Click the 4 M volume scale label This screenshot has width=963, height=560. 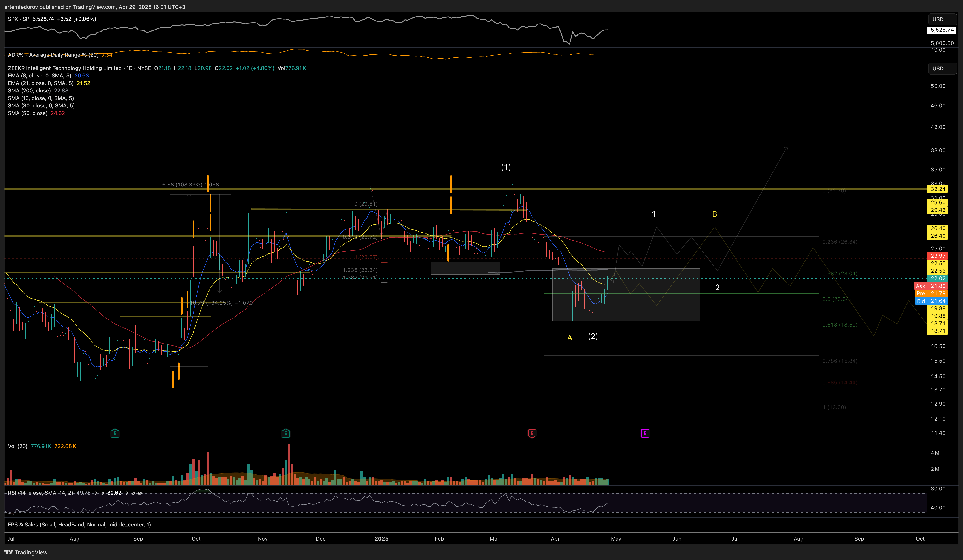[935, 453]
